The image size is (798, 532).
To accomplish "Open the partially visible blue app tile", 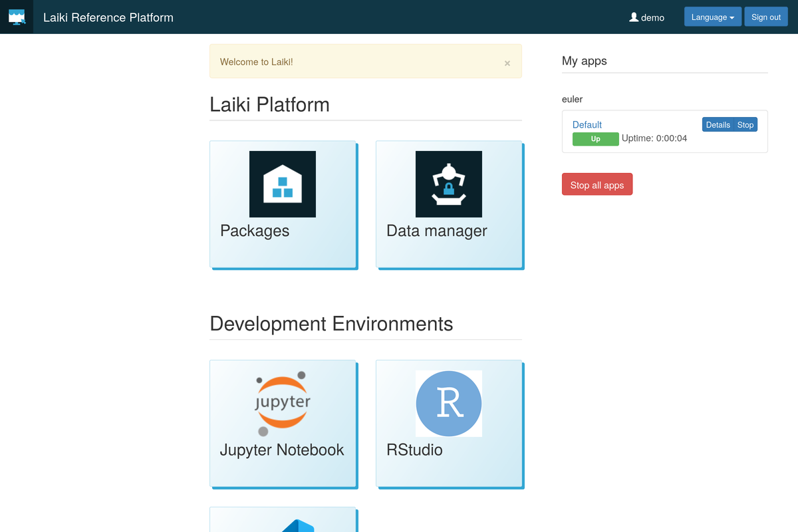I will click(x=283, y=520).
